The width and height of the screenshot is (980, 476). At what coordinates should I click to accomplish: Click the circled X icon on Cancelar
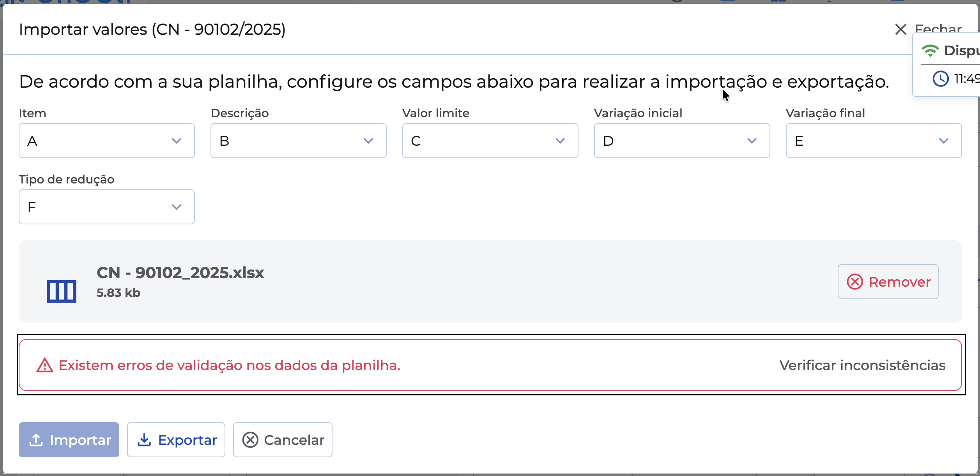[x=250, y=440]
